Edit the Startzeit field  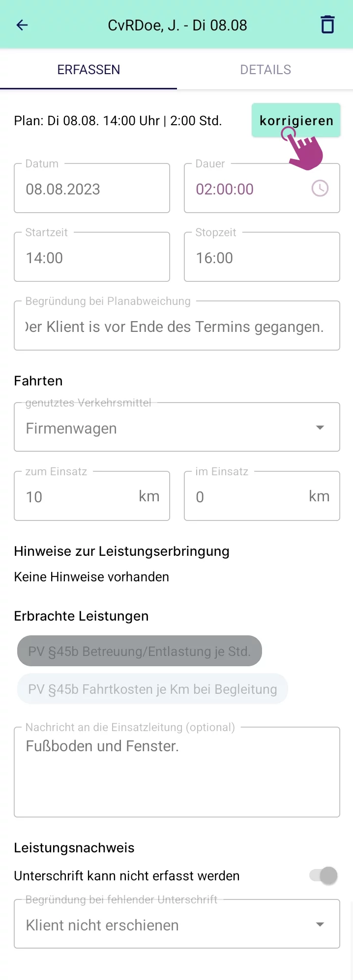point(92,258)
